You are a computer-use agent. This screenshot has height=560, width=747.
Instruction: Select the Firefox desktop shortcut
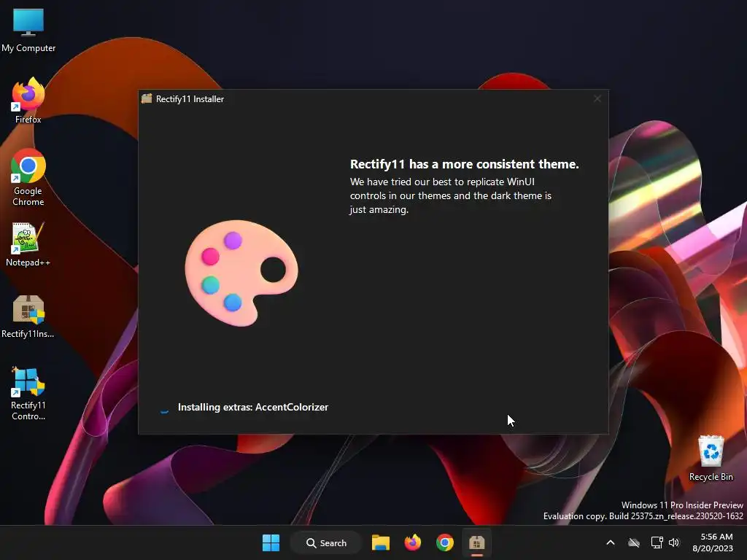[x=28, y=101]
